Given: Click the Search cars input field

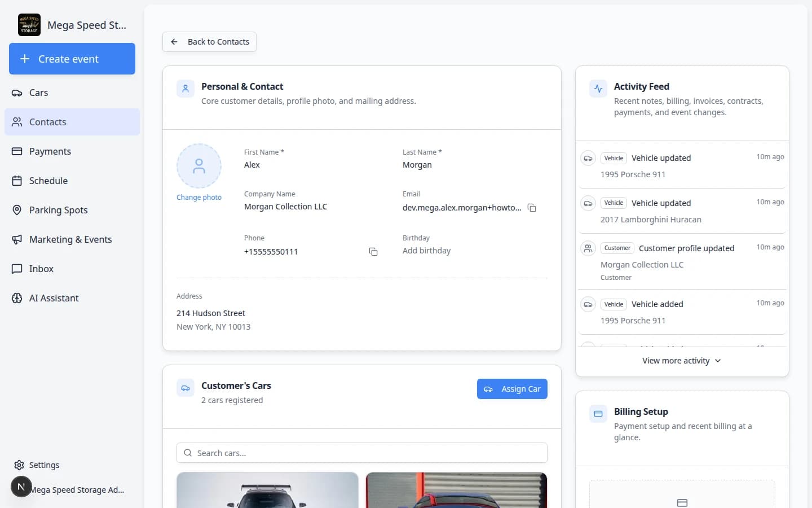Looking at the screenshot, I should 362,453.
